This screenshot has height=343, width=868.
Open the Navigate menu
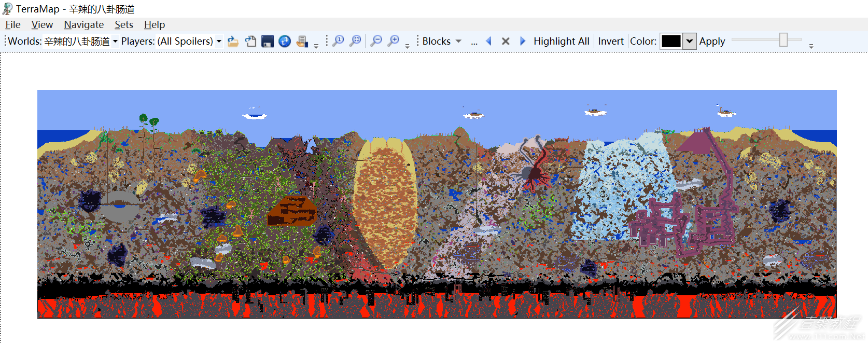[83, 24]
